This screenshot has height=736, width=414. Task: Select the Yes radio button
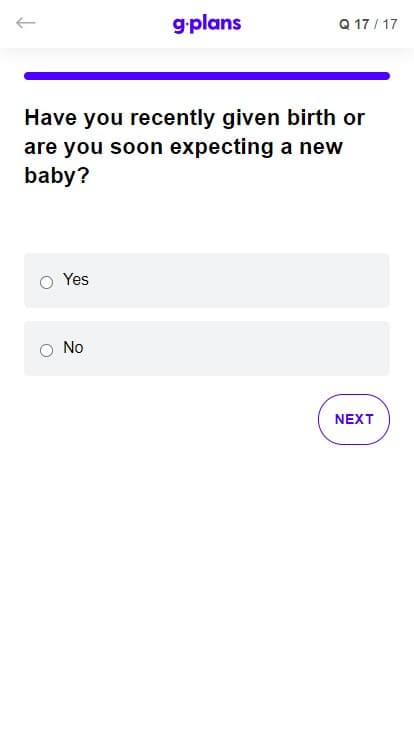[46, 282]
